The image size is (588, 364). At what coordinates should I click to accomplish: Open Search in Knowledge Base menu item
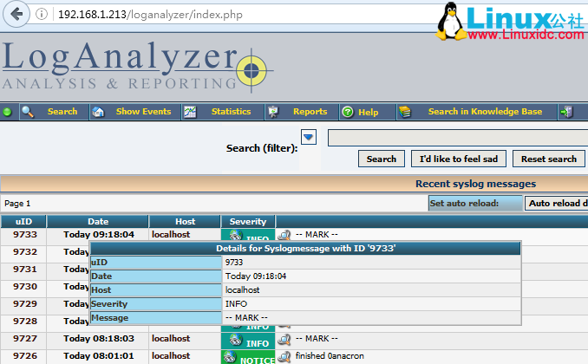(x=485, y=112)
